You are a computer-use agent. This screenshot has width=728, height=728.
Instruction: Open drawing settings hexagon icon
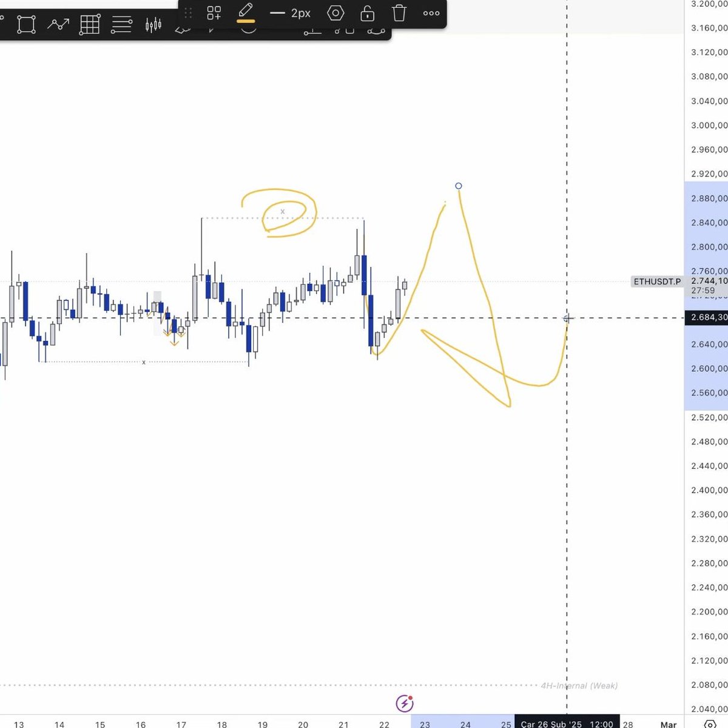tap(335, 13)
